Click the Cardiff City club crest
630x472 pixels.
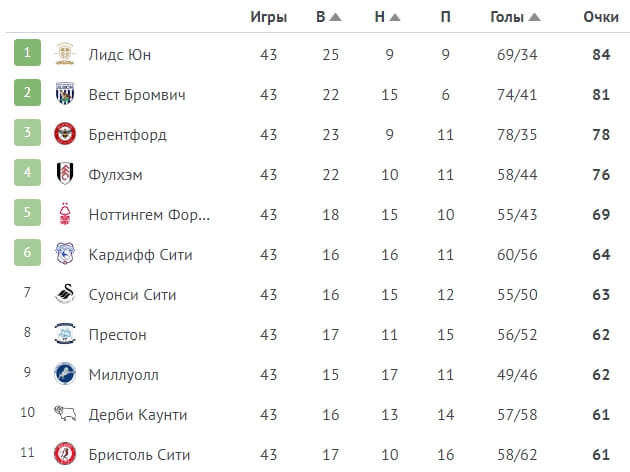point(65,254)
